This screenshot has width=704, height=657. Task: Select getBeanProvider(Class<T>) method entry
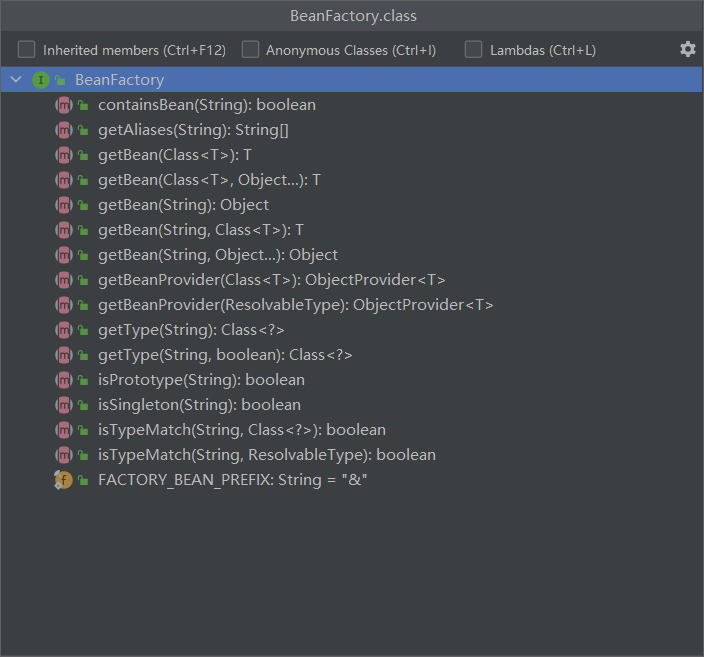[x=271, y=280]
